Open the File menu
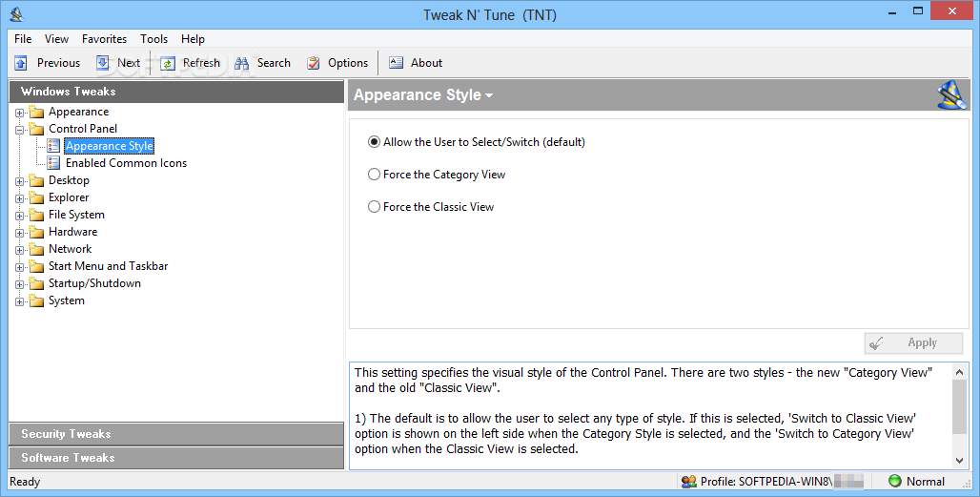980x497 pixels. point(23,39)
